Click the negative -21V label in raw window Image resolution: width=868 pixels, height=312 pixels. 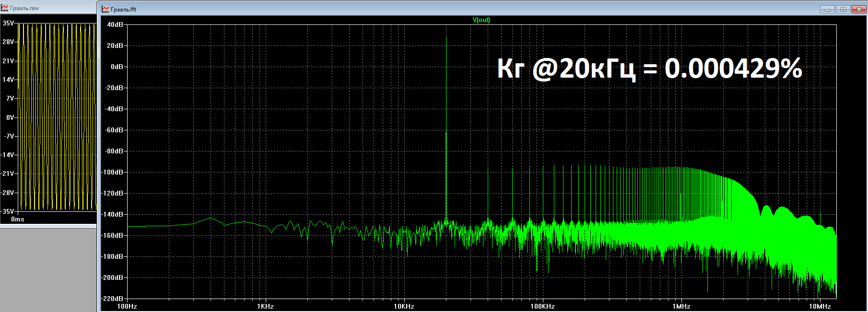click(8, 173)
